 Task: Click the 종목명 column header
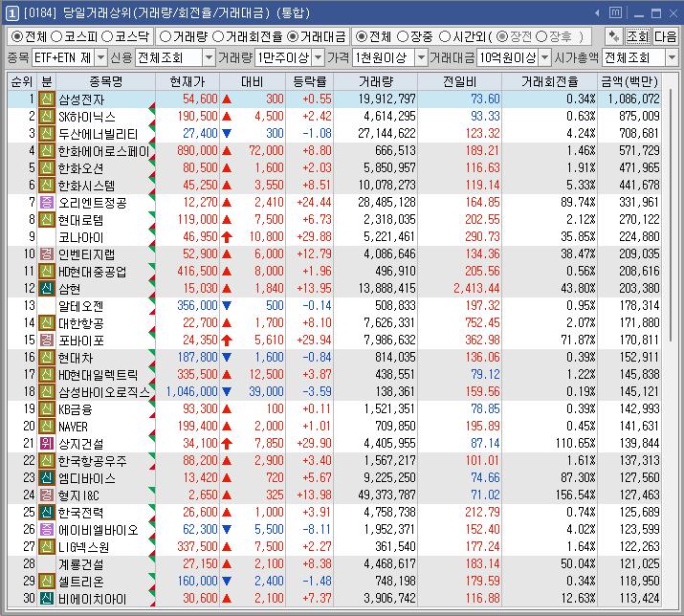(105, 81)
